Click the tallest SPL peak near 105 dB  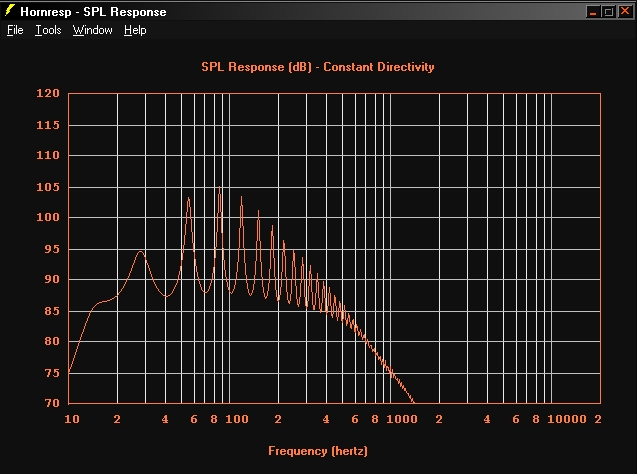click(x=220, y=188)
